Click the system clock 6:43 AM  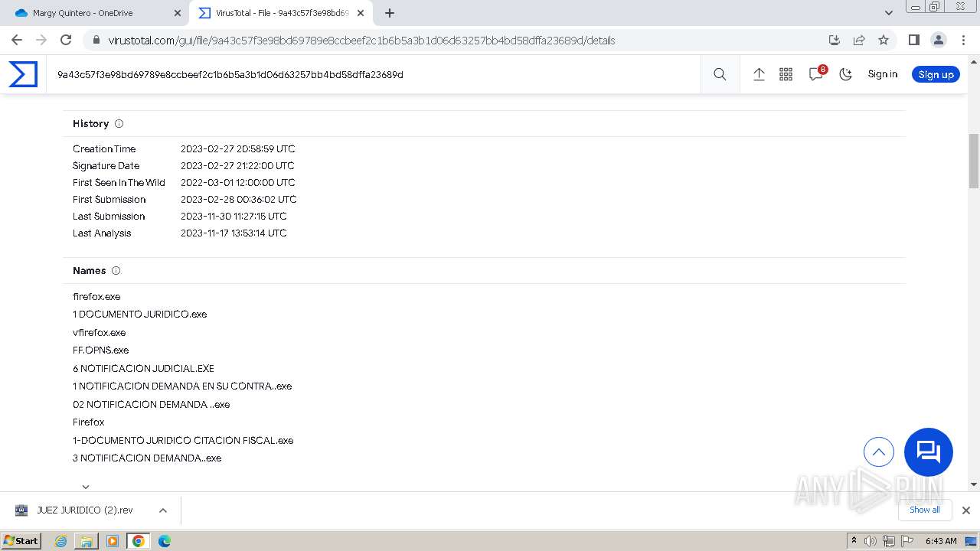(941, 541)
